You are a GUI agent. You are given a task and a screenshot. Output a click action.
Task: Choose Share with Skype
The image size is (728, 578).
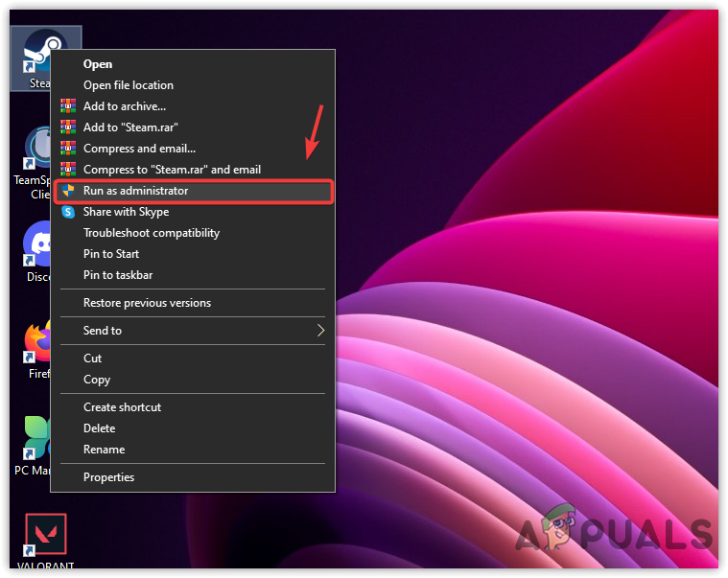pyautogui.click(x=193, y=212)
